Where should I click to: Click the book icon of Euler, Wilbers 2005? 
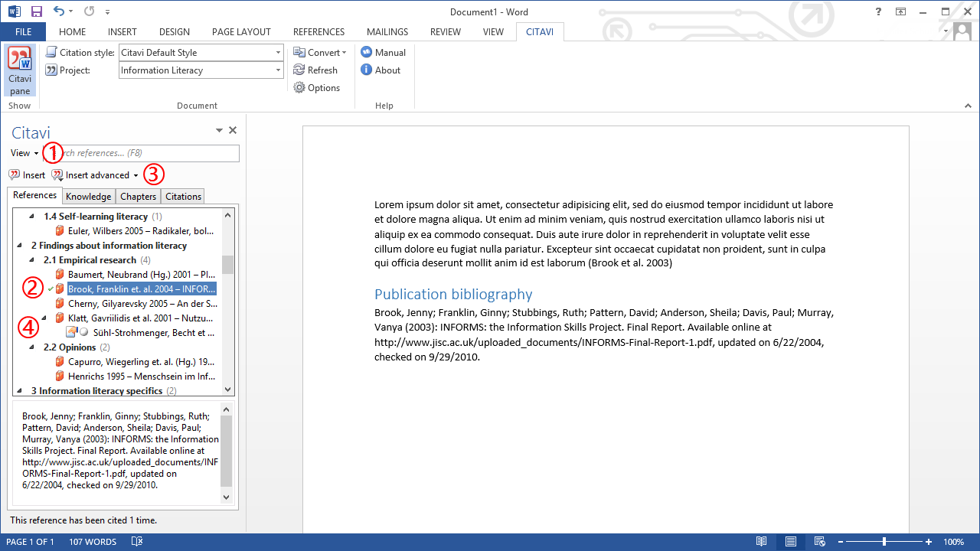click(60, 231)
